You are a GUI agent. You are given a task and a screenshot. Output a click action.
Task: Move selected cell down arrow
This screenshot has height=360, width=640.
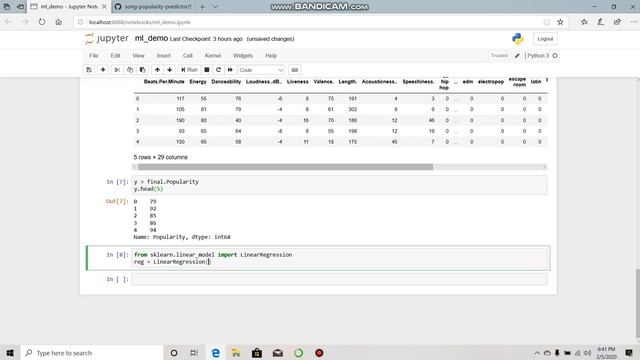click(x=169, y=70)
